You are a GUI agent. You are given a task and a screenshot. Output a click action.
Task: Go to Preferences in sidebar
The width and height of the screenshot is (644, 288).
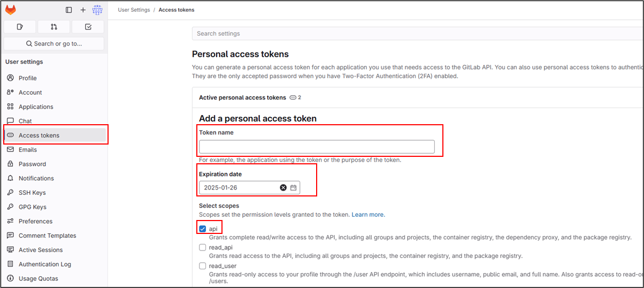click(x=35, y=221)
